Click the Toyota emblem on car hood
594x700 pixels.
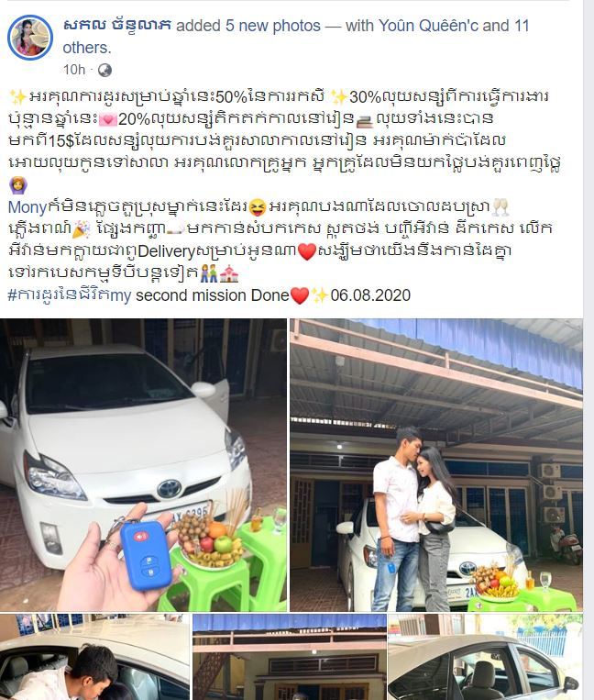(x=169, y=489)
